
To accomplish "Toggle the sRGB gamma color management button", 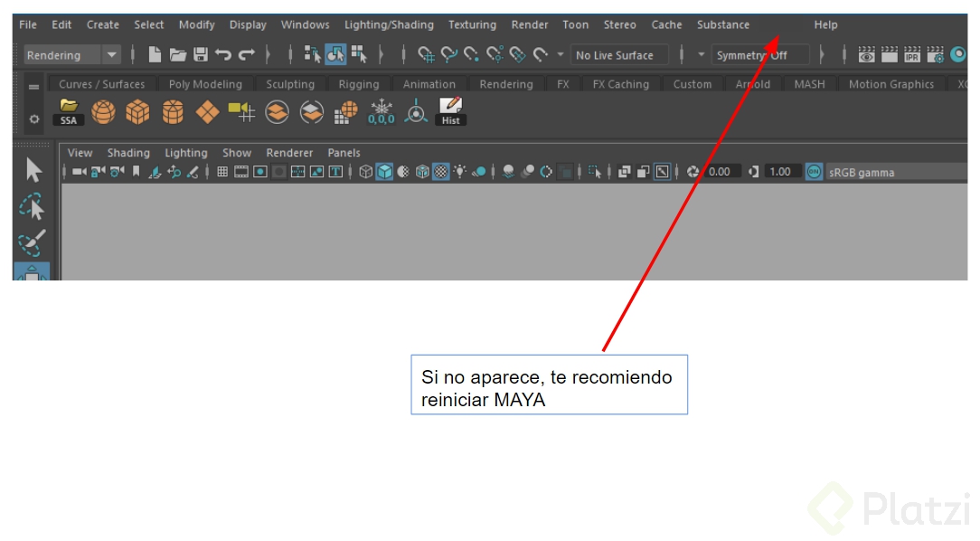I will 814,172.
